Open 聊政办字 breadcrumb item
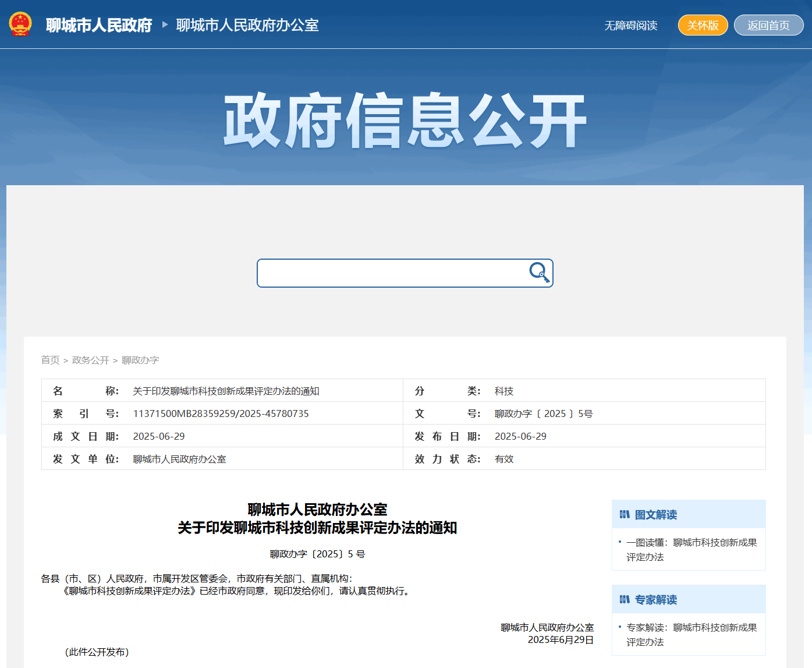The image size is (812, 668). tap(140, 360)
